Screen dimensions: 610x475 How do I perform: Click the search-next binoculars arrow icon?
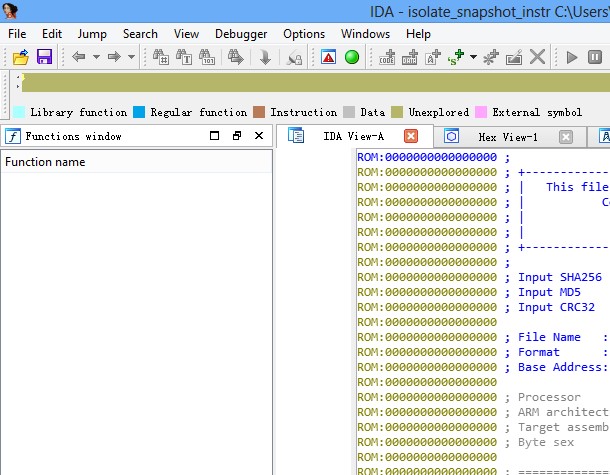coord(236,57)
